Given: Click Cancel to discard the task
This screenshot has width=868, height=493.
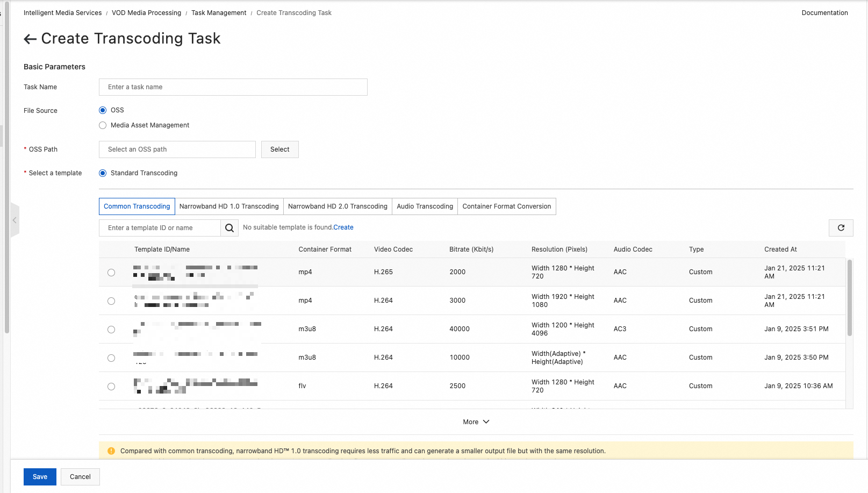Looking at the screenshot, I should tap(80, 476).
